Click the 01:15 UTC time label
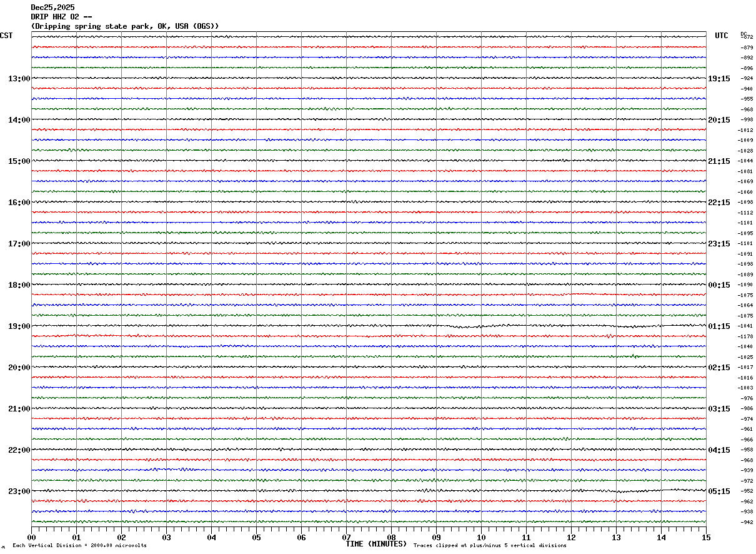Image resolution: width=756 pixels, height=554 pixels. (x=719, y=326)
